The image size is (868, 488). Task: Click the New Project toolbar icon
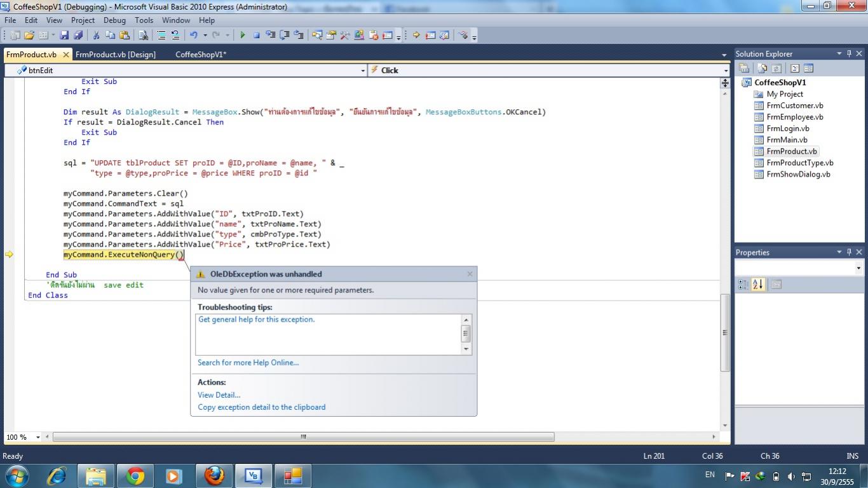(15, 36)
